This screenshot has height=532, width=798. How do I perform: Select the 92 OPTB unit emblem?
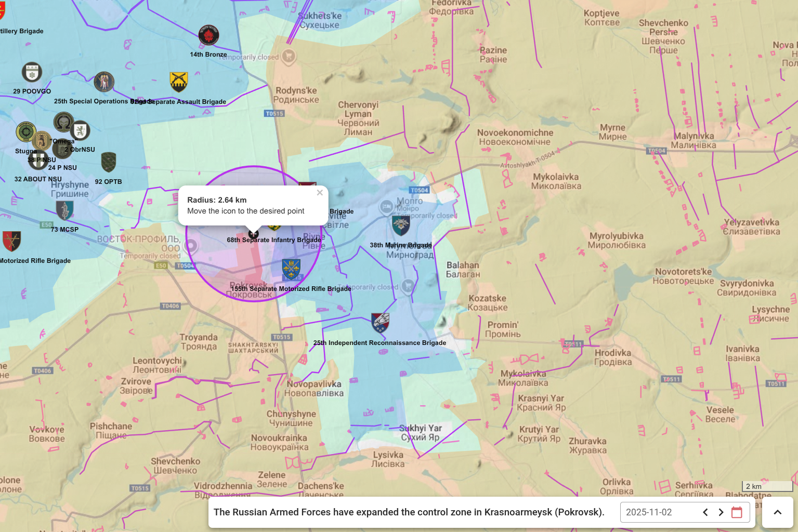108,163
